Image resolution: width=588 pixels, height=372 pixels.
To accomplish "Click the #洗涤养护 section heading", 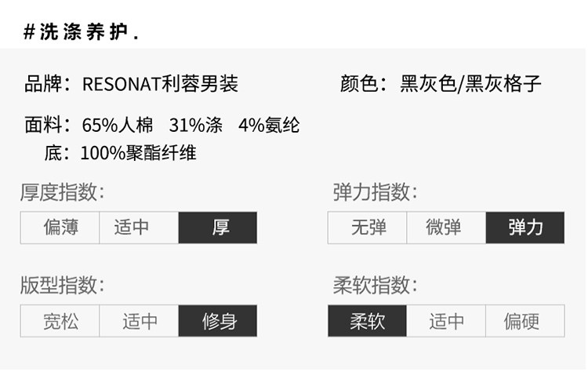I will (81, 31).
